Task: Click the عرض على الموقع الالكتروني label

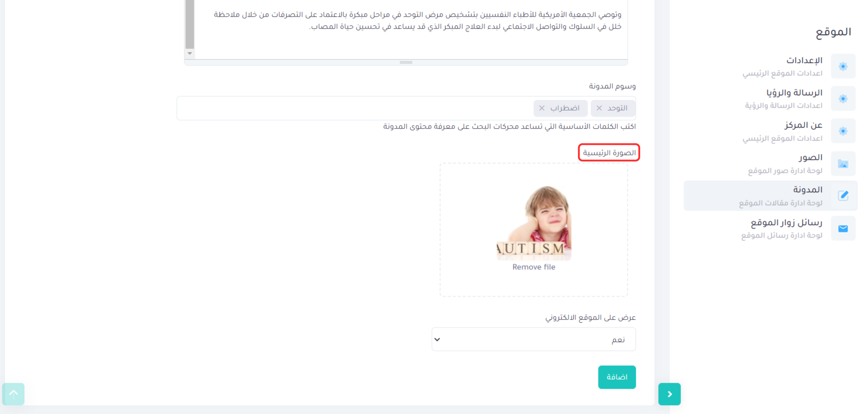Action: tap(590, 317)
